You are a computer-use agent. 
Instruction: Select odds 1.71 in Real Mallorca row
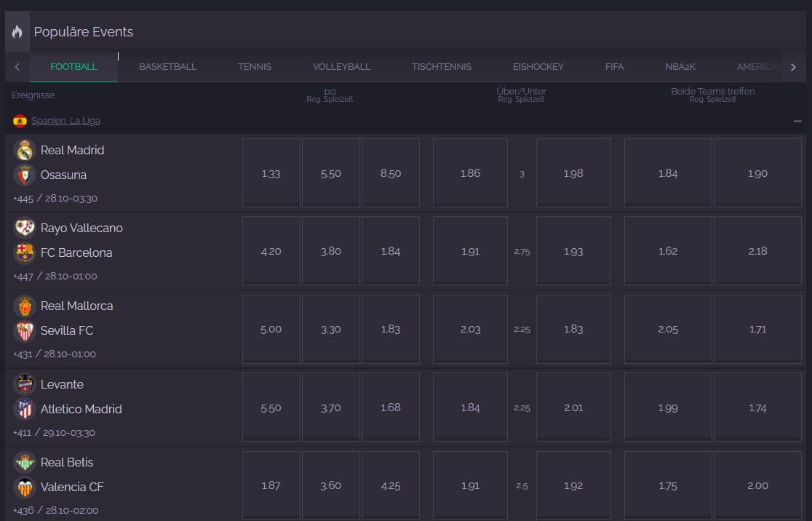(757, 329)
